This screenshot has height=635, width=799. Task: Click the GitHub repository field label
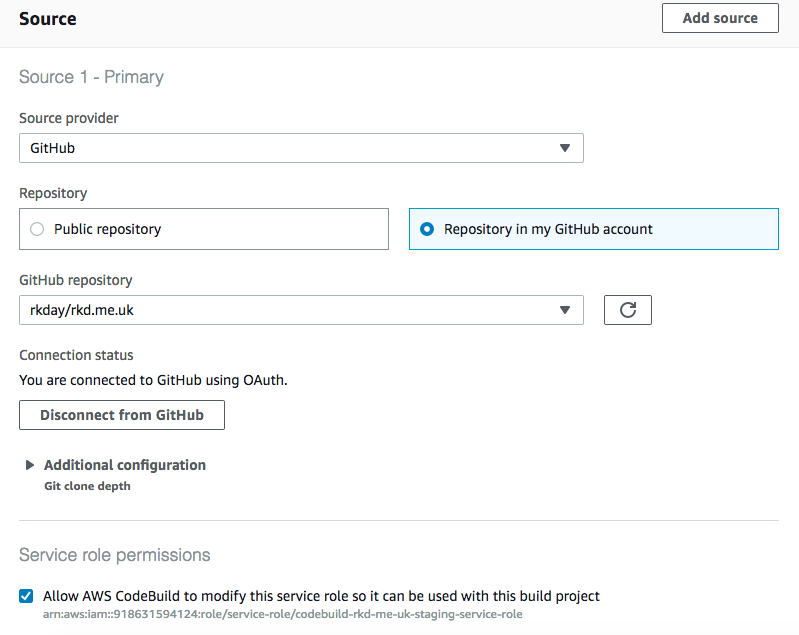[x=76, y=280]
